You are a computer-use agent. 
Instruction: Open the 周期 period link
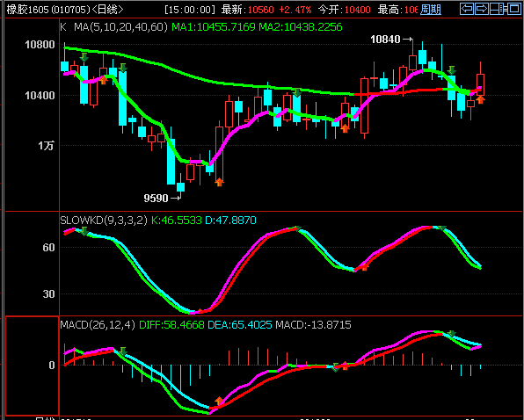coord(431,10)
